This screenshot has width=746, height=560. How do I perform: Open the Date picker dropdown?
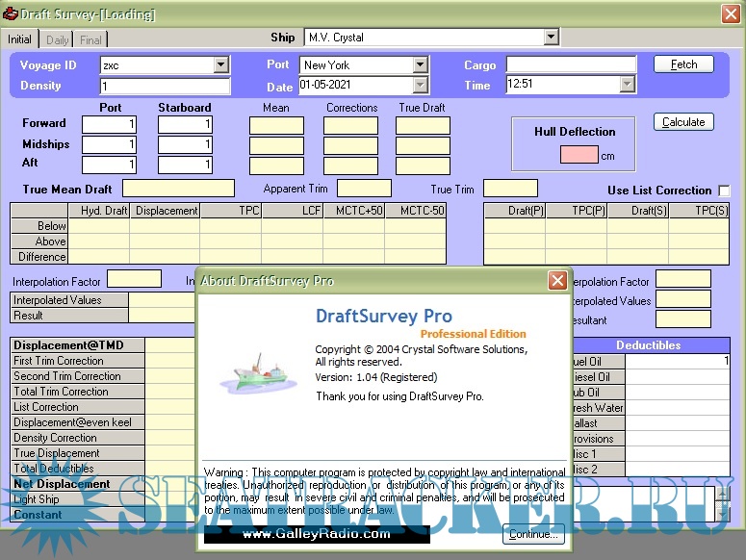(420, 86)
